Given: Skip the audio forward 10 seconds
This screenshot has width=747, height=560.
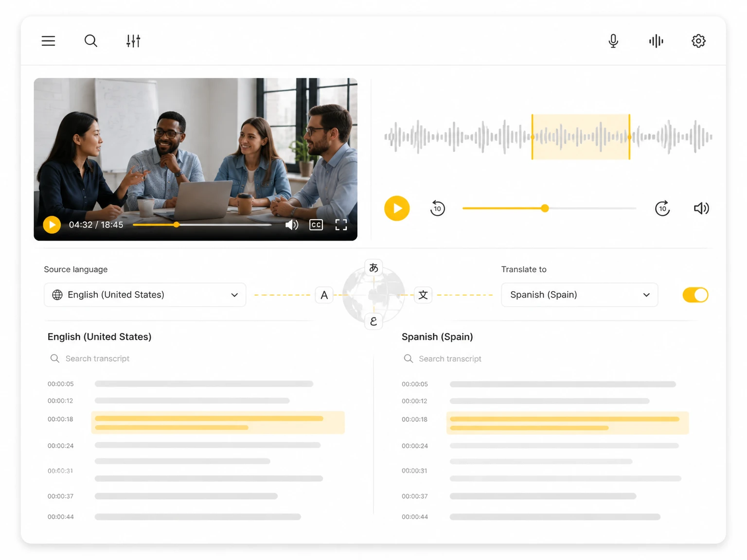Looking at the screenshot, I should pyautogui.click(x=662, y=208).
